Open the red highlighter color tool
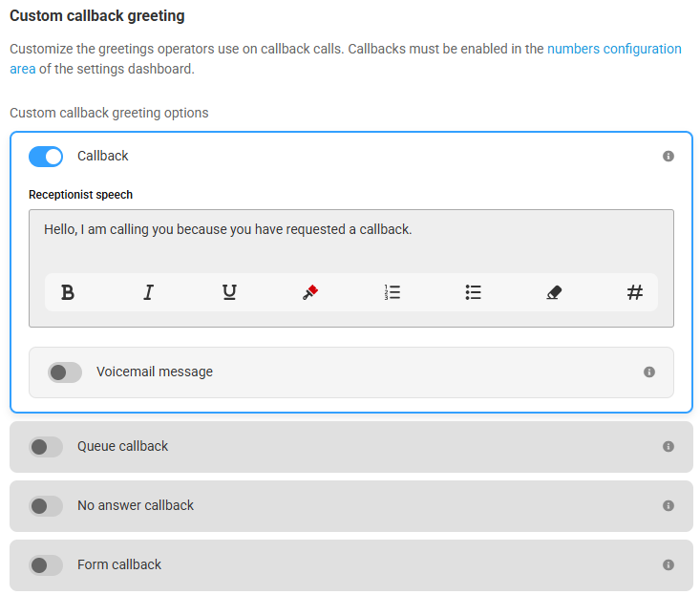The width and height of the screenshot is (700, 595). pos(310,292)
